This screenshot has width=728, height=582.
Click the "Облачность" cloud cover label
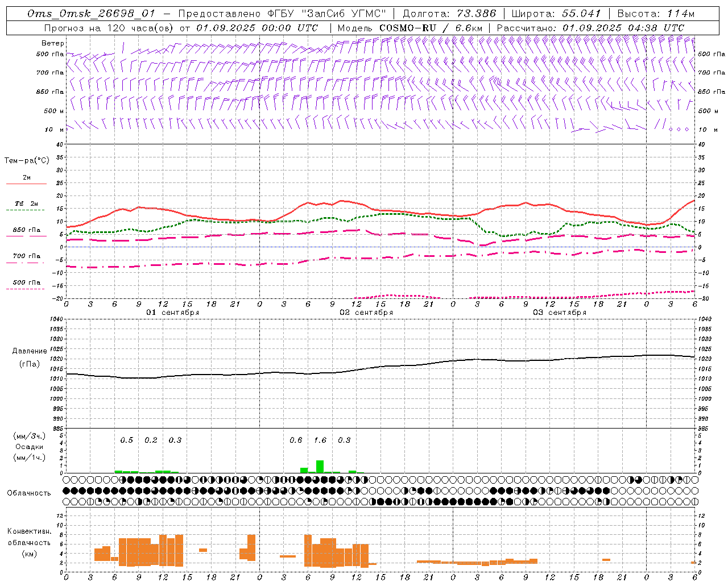click(x=29, y=493)
